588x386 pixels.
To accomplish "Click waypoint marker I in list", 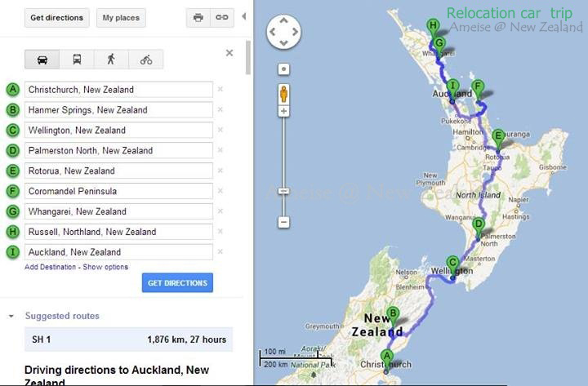I will tap(13, 252).
